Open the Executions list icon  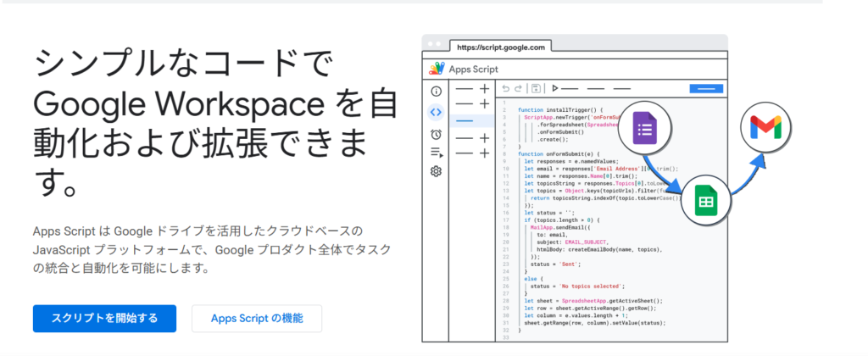pos(436,153)
